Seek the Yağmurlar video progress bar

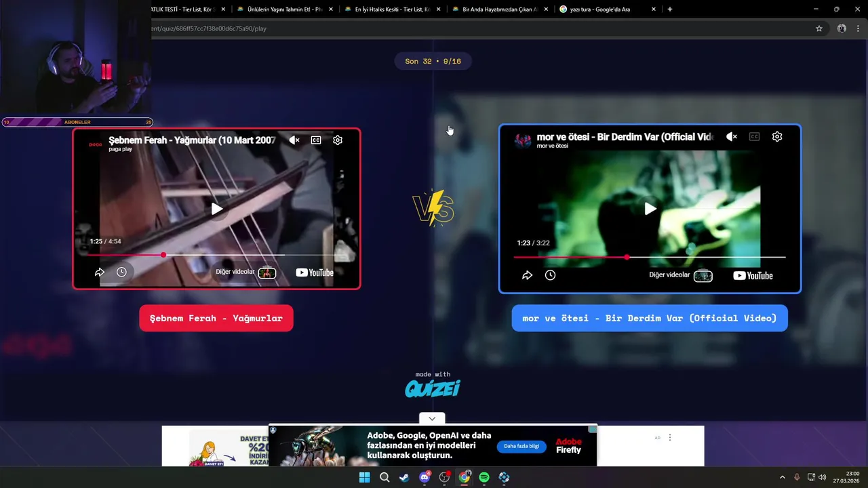(216, 256)
